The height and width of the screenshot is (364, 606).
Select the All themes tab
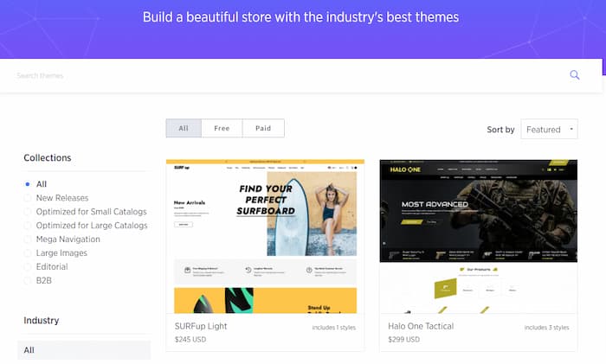pyautogui.click(x=184, y=128)
